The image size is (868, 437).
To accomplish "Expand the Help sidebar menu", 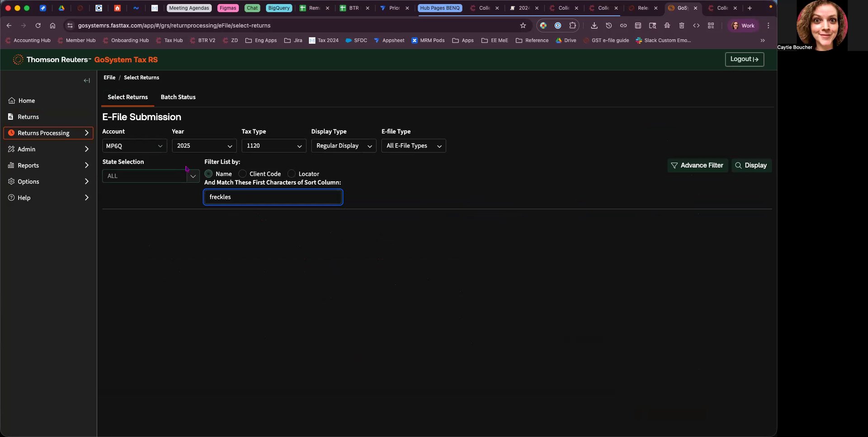I will pyautogui.click(x=87, y=198).
